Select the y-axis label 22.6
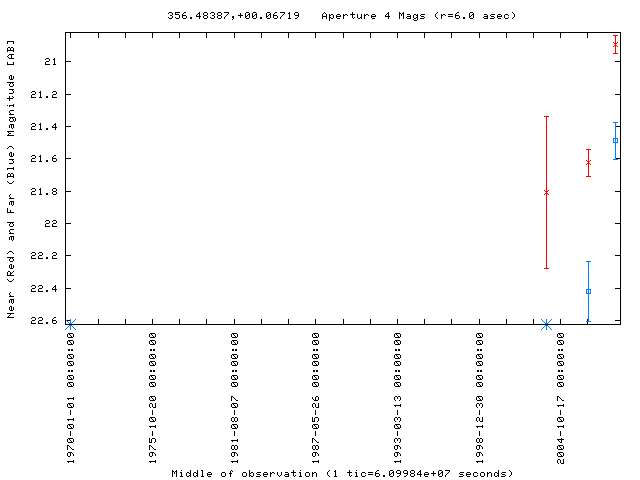Viewport: 640px width, 480px height. (44, 320)
